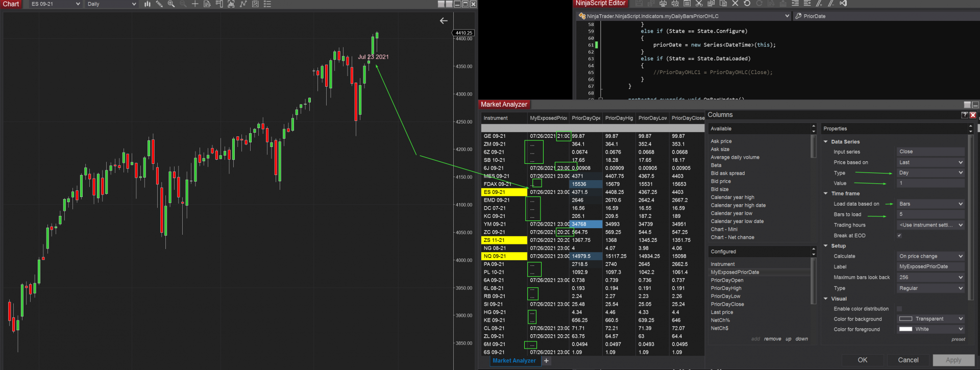Open script in Visual Studio icon

tap(843, 4)
